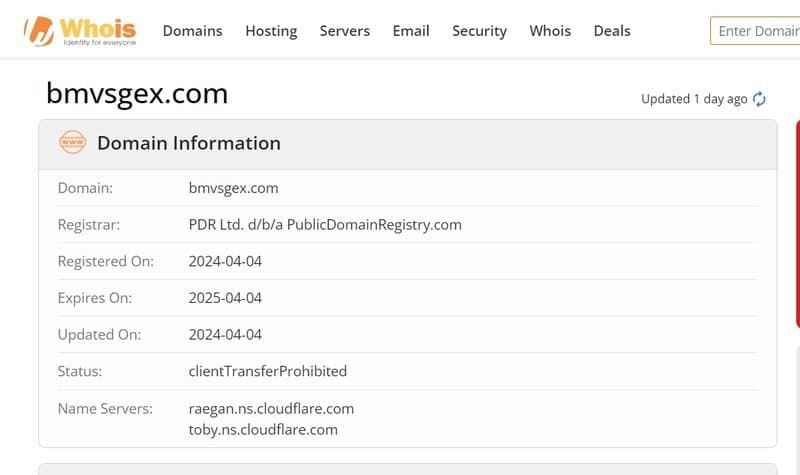The width and height of the screenshot is (800, 475).
Task: Click the clientTransferProhibited status value
Action: click(267, 371)
